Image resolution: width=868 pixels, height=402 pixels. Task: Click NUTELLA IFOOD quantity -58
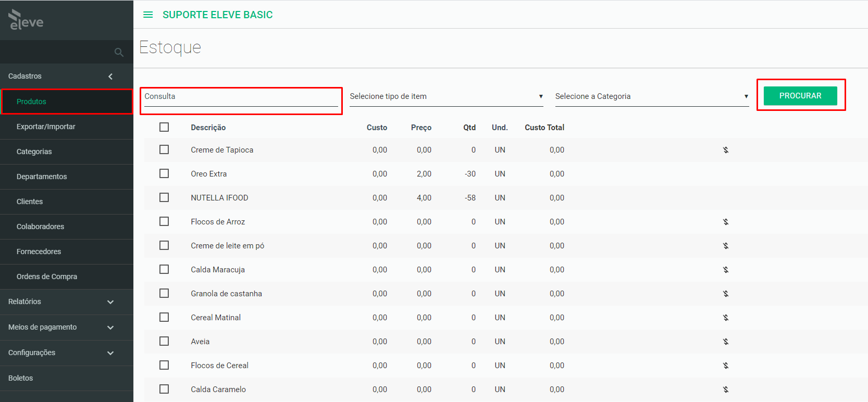coord(470,198)
